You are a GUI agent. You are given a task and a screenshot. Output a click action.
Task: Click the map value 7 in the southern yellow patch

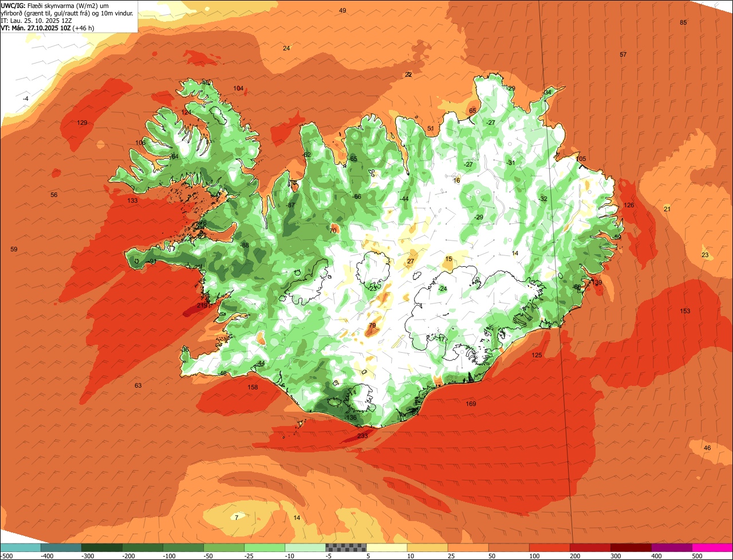coord(237,518)
